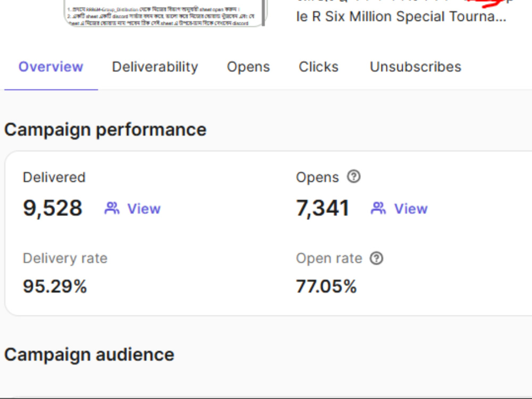Click the Six Million Special Tourna... title

click(x=401, y=16)
